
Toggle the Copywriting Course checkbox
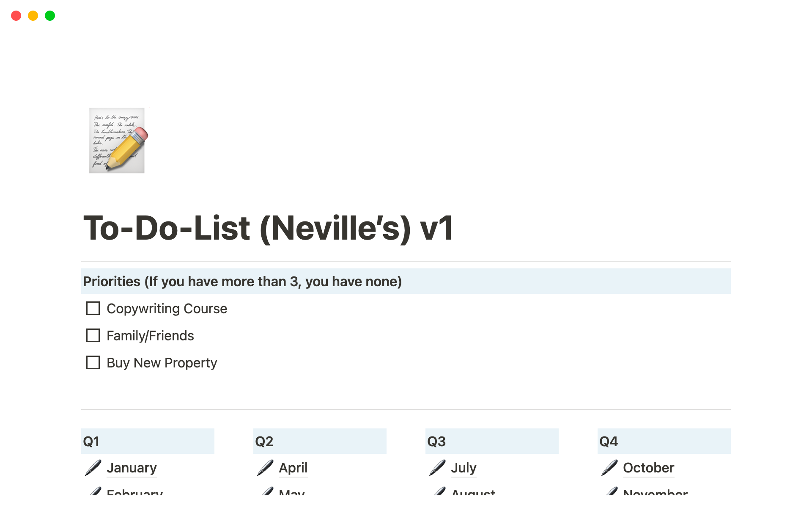point(93,308)
